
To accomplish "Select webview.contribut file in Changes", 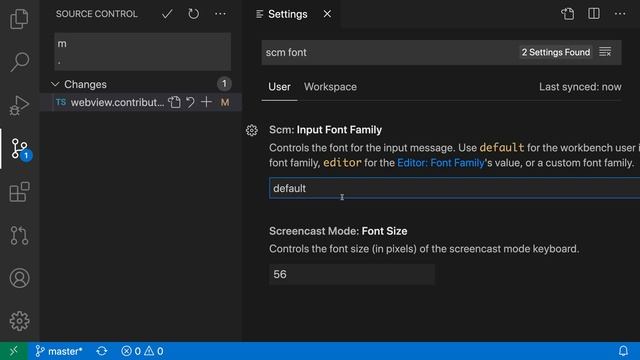I will point(118,102).
